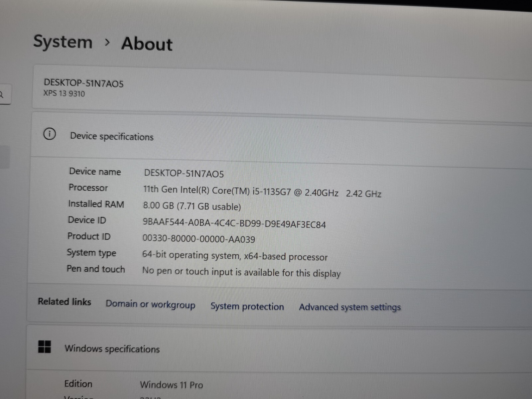The width and height of the screenshot is (532, 399).
Task: Open System protection link
Action: pyautogui.click(x=247, y=306)
